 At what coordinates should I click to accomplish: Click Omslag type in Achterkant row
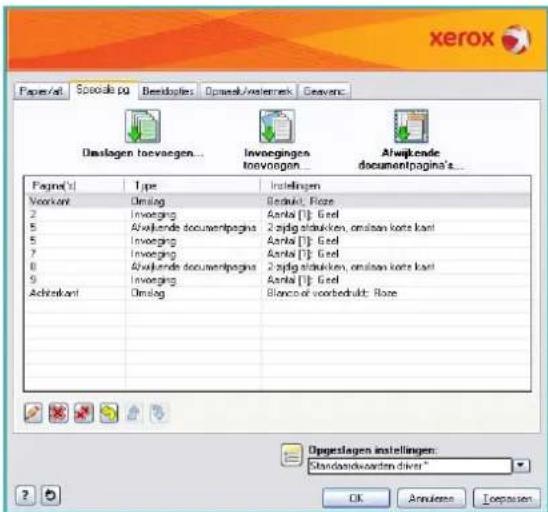tap(148, 293)
